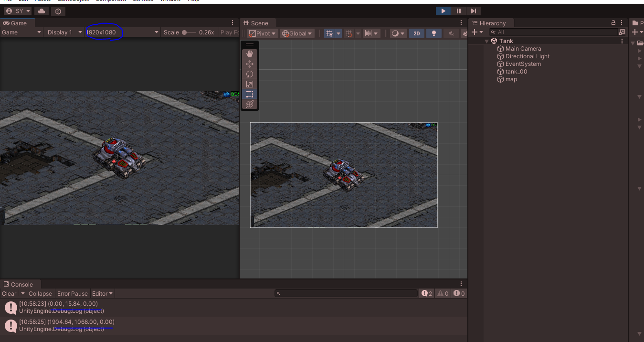Select the Hand view tool

coord(250,54)
